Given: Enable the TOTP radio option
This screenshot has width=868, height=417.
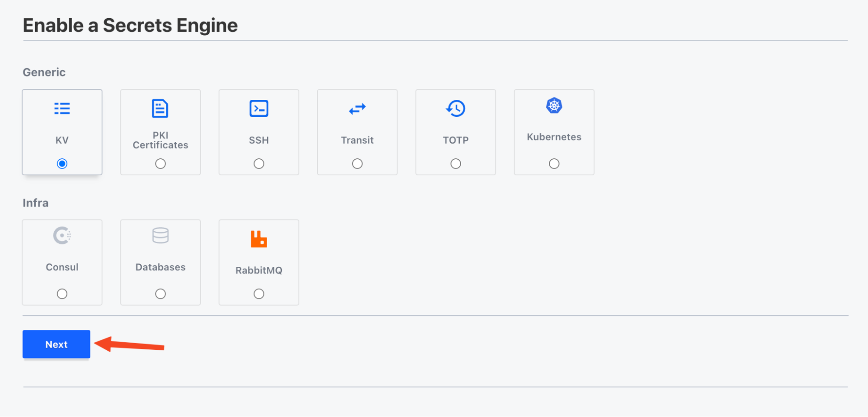Looking at the screenshot, I should [x=455, y=164].
